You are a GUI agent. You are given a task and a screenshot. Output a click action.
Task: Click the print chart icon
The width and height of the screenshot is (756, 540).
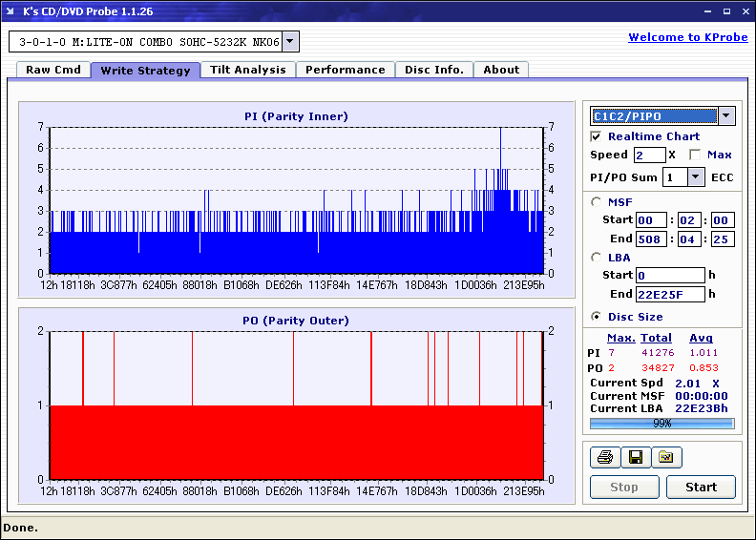[x=604, y=458]
